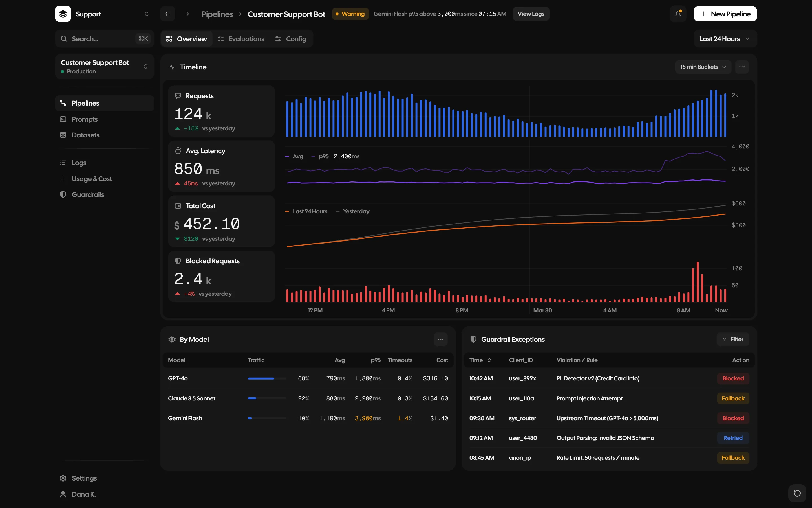Open Logs in the sidebar
This screenshot has width=812, height=508.
click(105, 163)
